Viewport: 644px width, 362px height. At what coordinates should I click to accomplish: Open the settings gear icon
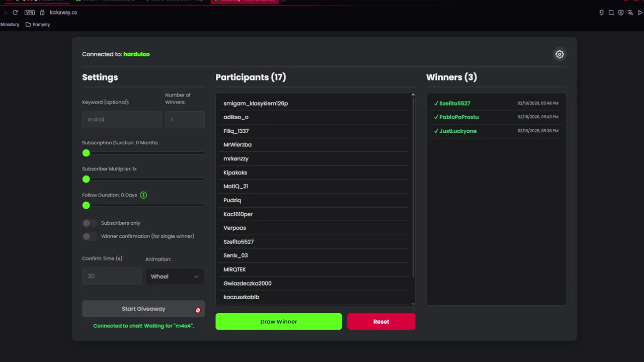[559, 54]
